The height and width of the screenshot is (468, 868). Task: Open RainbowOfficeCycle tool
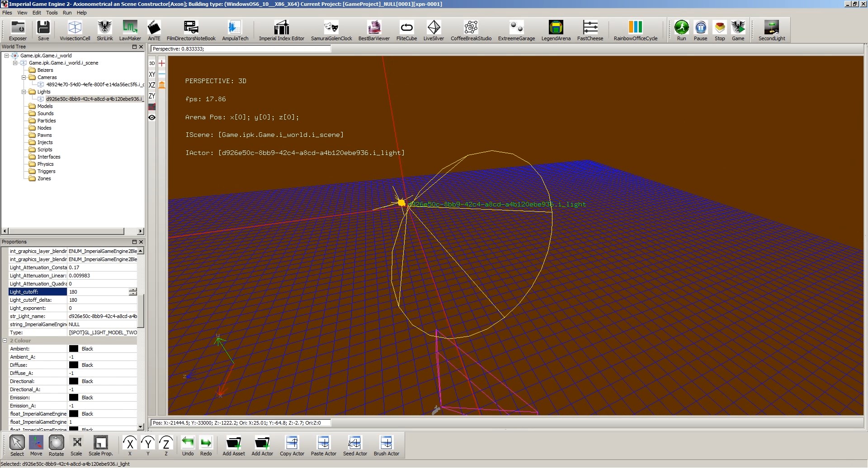click(x=636, y=31)
